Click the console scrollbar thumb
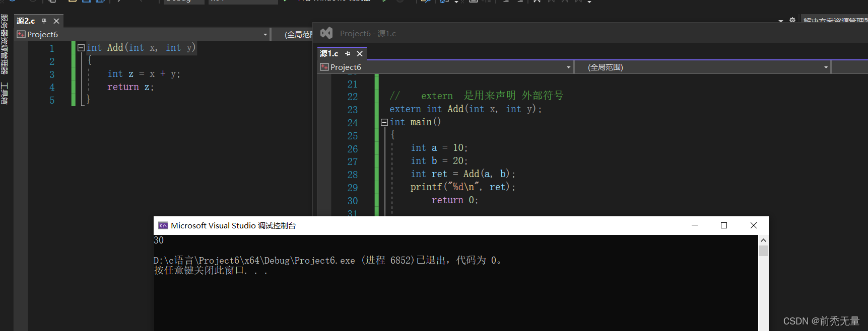The width and height of the screenshot is (868, 331). pyautogui.click(x=763, y=251)
